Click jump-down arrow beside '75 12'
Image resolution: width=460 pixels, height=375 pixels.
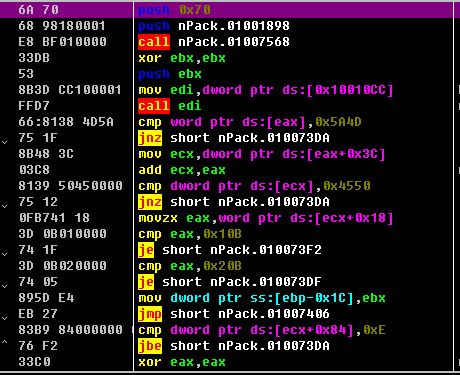click(5, 206)
